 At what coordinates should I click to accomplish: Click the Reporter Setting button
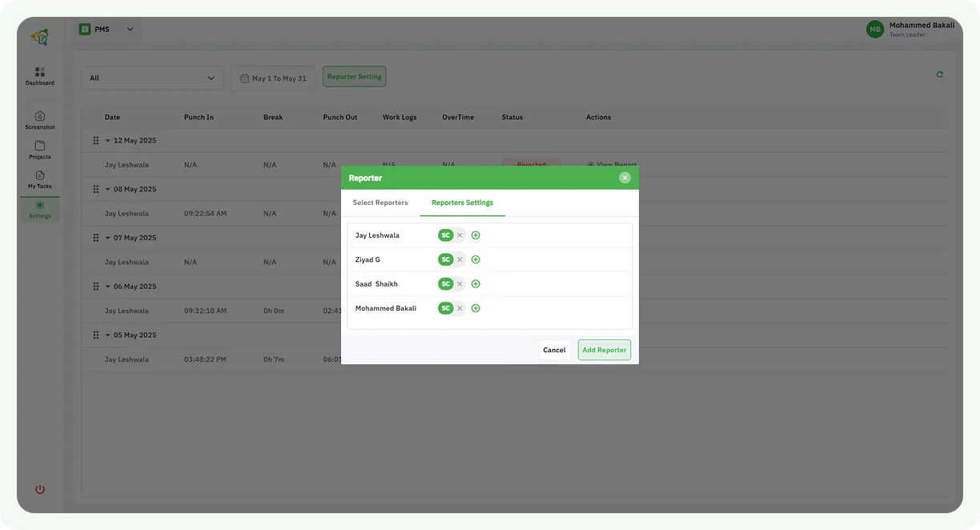355,77
